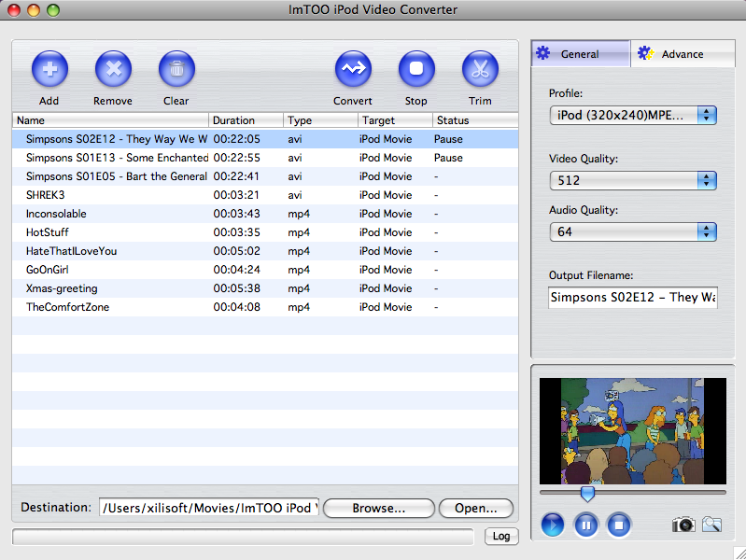Start conversion with the Convert icon
This screenshot has width=746, height=560.
point(353,69)
